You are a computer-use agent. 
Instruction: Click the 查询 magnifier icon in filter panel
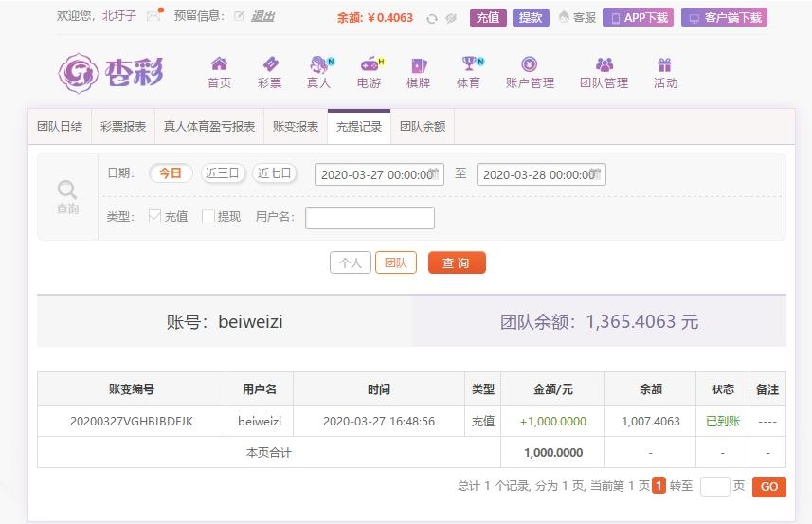(67, 190)
